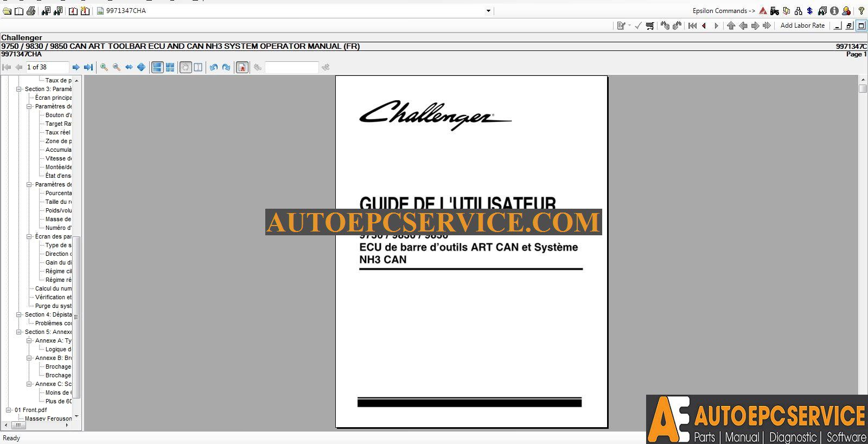
Task: Click the search text field in viewer toolbar
Action: coord(291,67)
